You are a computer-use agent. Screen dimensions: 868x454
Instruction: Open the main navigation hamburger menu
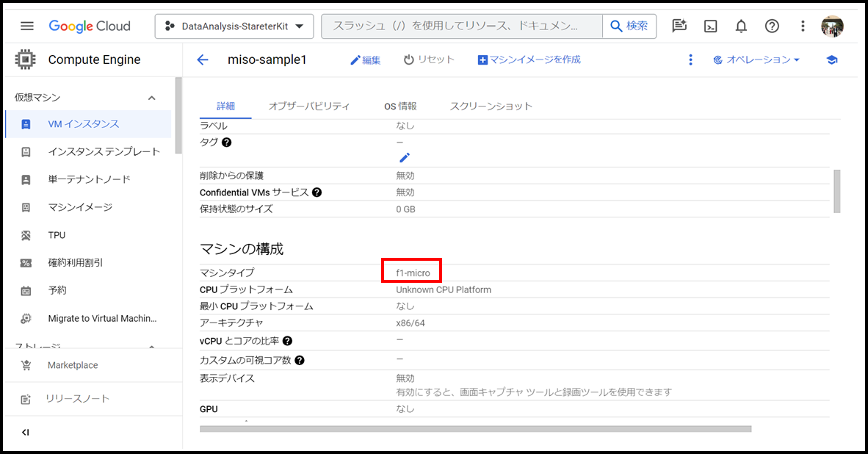pyautogui.click(x=27, y=26)
